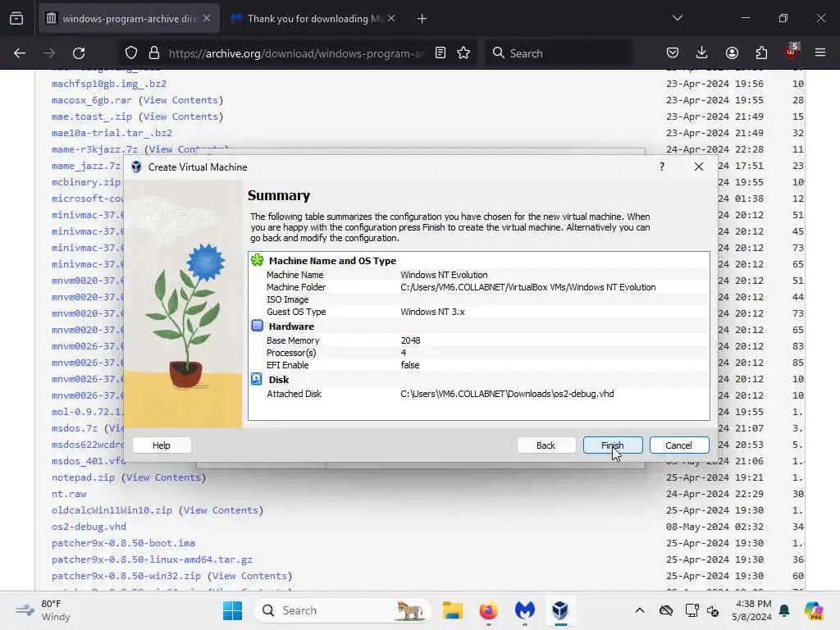Image resolution: width=840 pixels, height=630 pixels.
Task: Select the Processor(s) row
Action: (479, 353)
